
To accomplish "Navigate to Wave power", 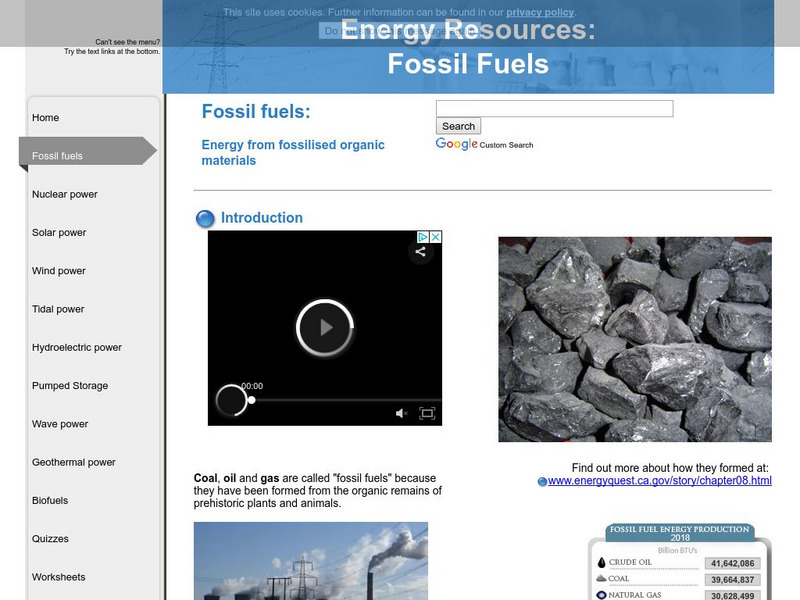I will coord(60,423).
